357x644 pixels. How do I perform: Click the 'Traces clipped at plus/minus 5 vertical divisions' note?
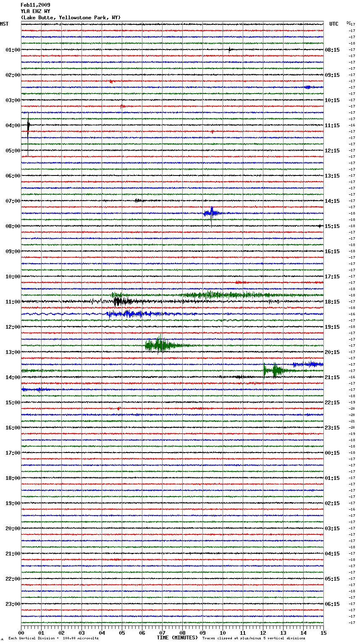point(254,639)
